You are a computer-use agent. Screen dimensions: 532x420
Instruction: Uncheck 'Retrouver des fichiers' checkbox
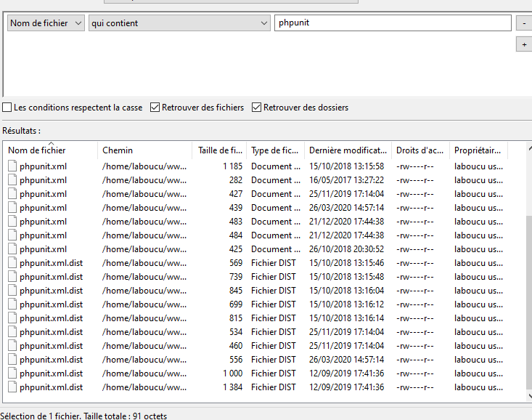(x=155, y=108)
